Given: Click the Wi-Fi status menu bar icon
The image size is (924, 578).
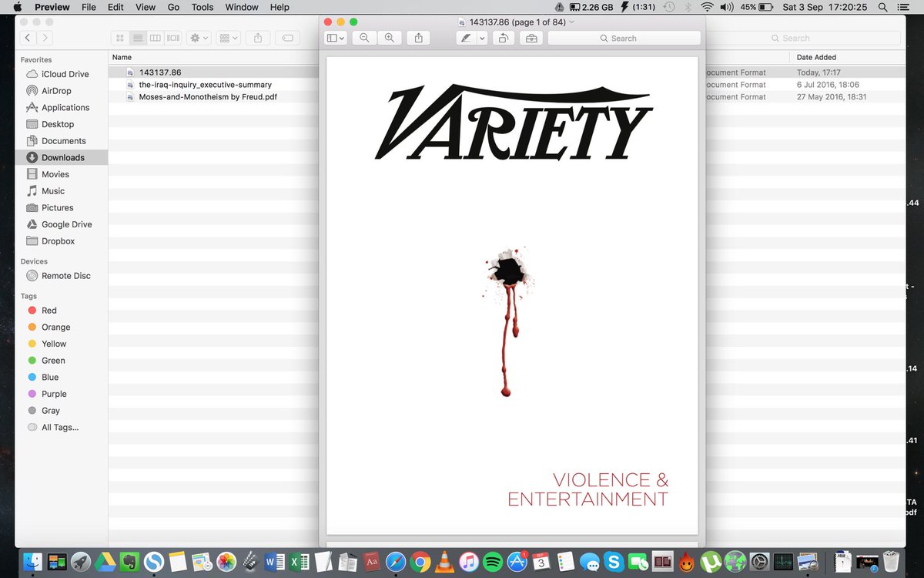Looking at the screenshot, I should [x=707, y=7].
